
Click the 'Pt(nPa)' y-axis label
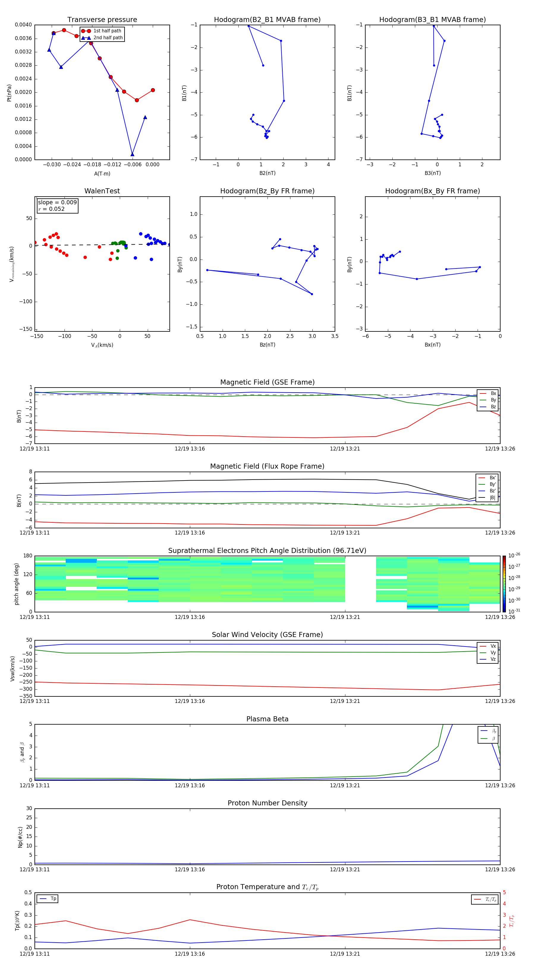point(9,93)
